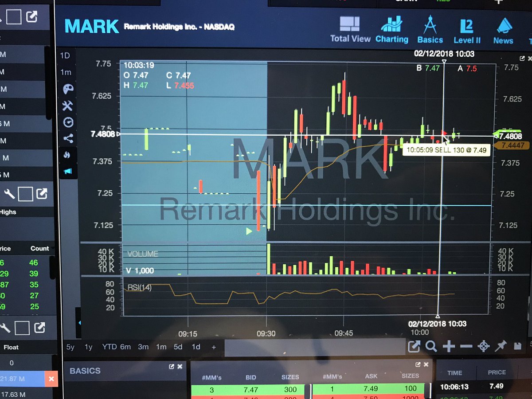
Task: Open the 1D period dropdown in chart sidebar
Action: [x=65, y=55]
